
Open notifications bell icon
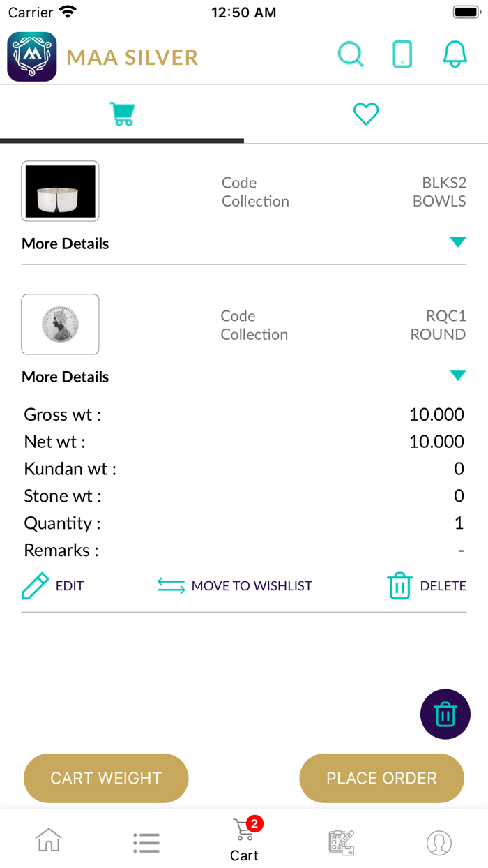455,54
